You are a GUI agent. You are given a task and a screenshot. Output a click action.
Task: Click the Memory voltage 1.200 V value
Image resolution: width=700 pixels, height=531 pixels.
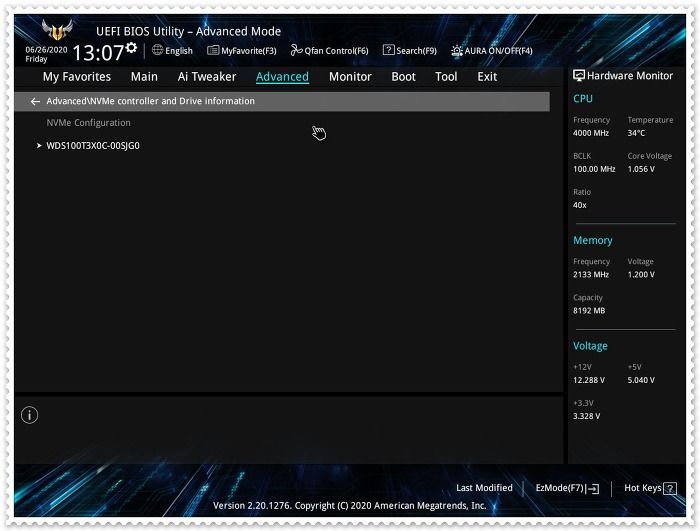click(641, 275)
